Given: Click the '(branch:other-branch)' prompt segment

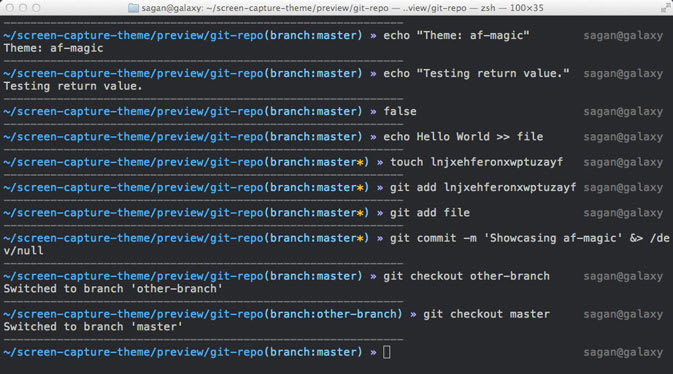Looking at the screenshot, I should coord(333,314).
